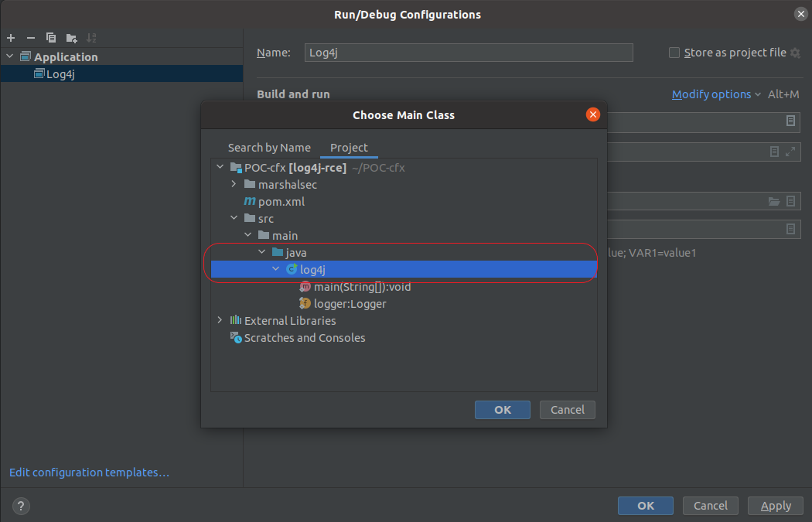
Task: Select main(String[]):void in the tree
Action: point(404,286)
